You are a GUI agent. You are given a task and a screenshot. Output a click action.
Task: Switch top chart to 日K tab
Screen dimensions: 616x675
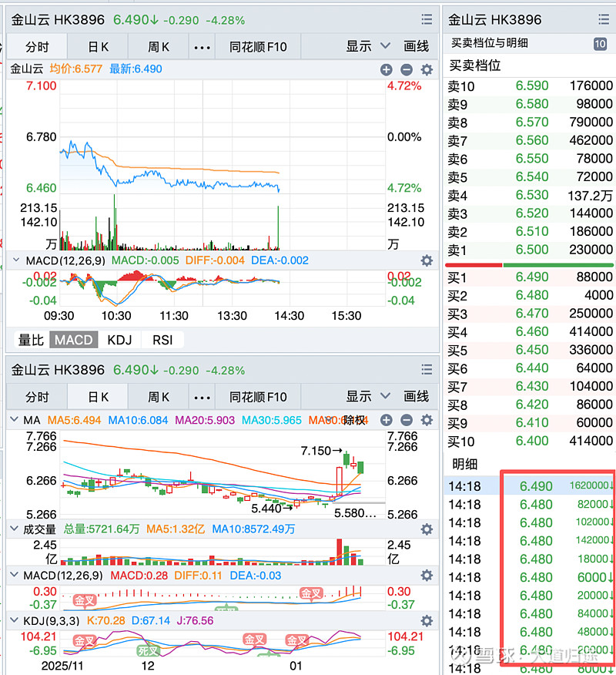[98, 46]
